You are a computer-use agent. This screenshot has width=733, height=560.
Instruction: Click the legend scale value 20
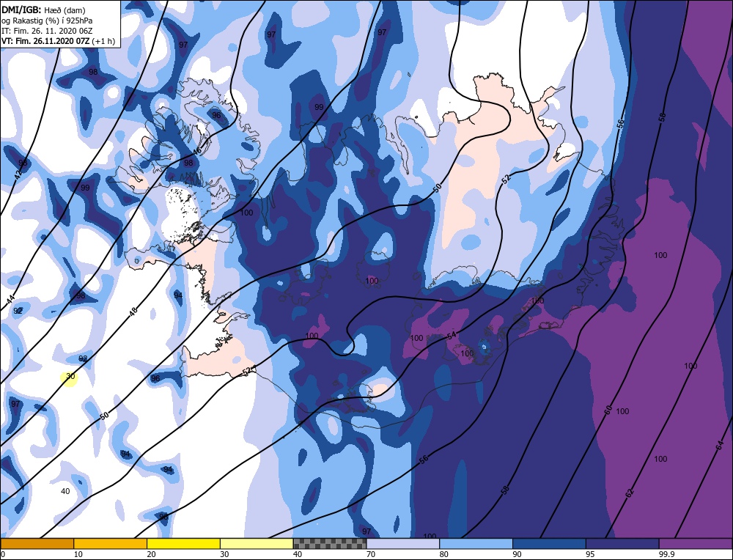click(152, 554)
